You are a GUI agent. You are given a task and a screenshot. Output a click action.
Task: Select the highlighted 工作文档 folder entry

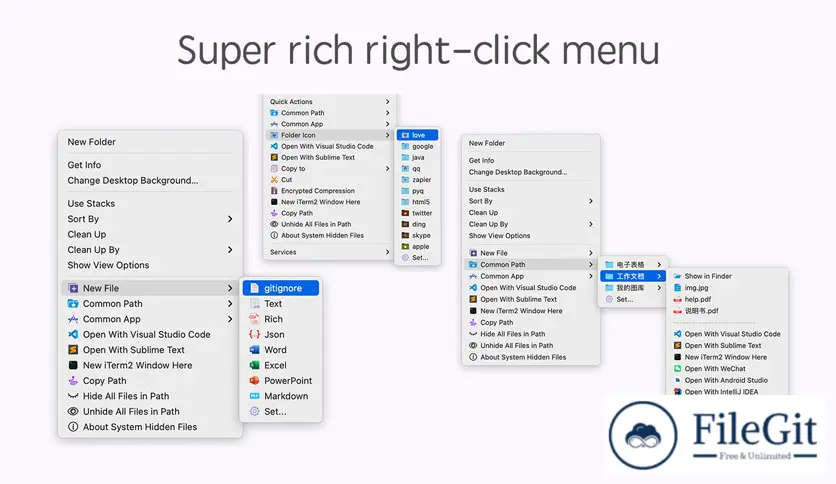(633, 276)
